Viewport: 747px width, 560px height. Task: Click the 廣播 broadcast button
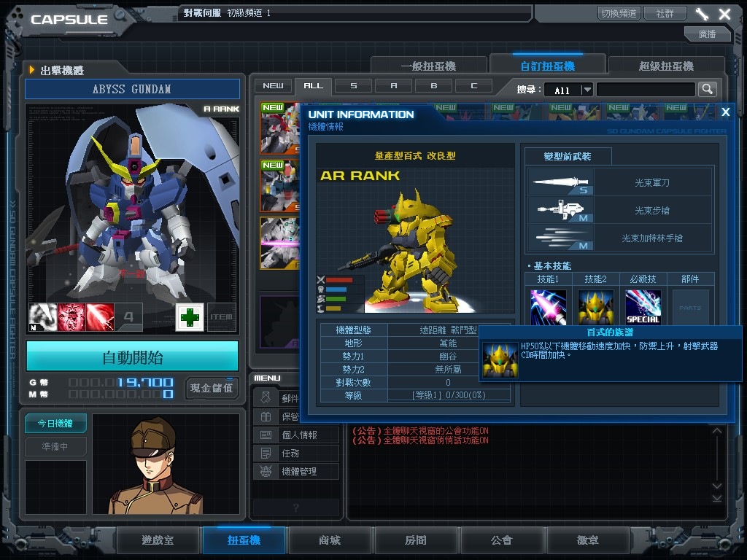[708, 34]
